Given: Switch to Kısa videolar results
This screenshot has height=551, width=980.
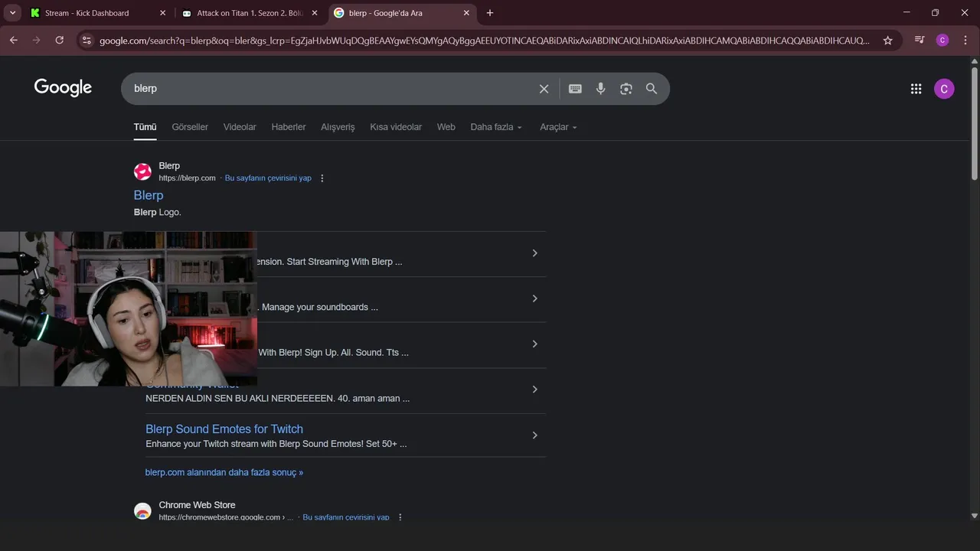Looking at the screenshot, I should click(396, 127).
